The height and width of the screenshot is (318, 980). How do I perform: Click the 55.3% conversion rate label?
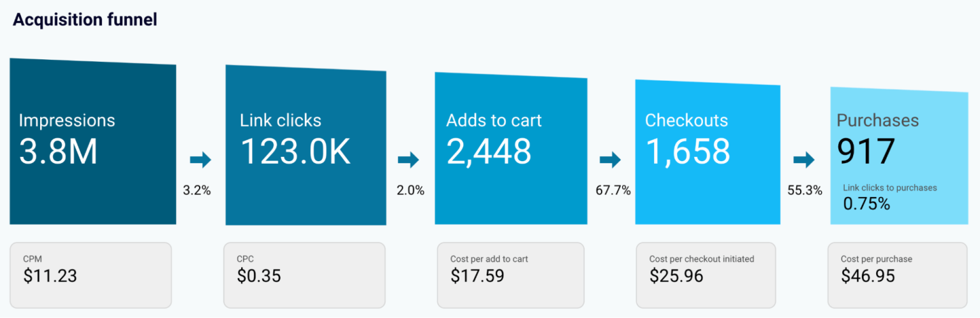(805, 191)
